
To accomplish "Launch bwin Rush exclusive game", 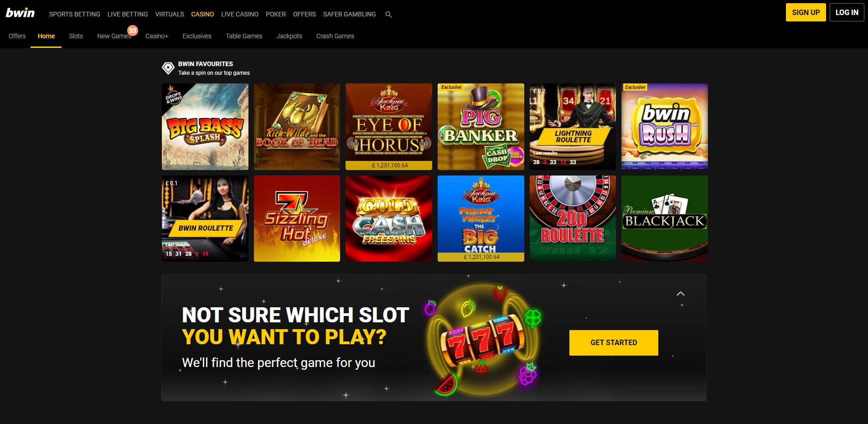I will (665, 127).
